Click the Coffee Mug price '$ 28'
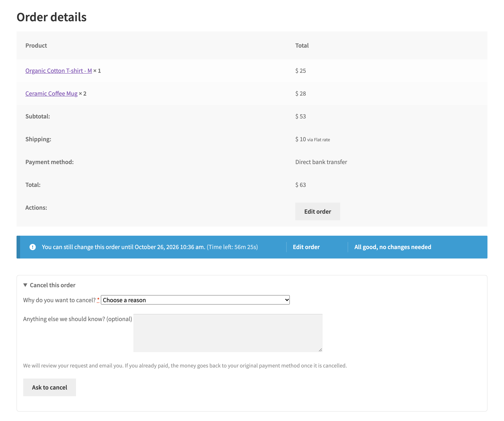The height and width of the screenshot is (421, 504). tap(300, 94)
